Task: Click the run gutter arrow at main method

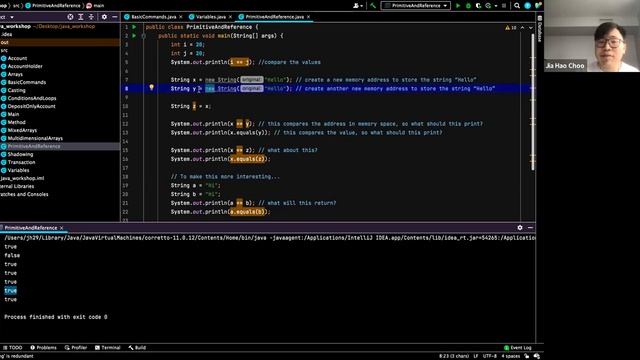Action: [134, 36]
